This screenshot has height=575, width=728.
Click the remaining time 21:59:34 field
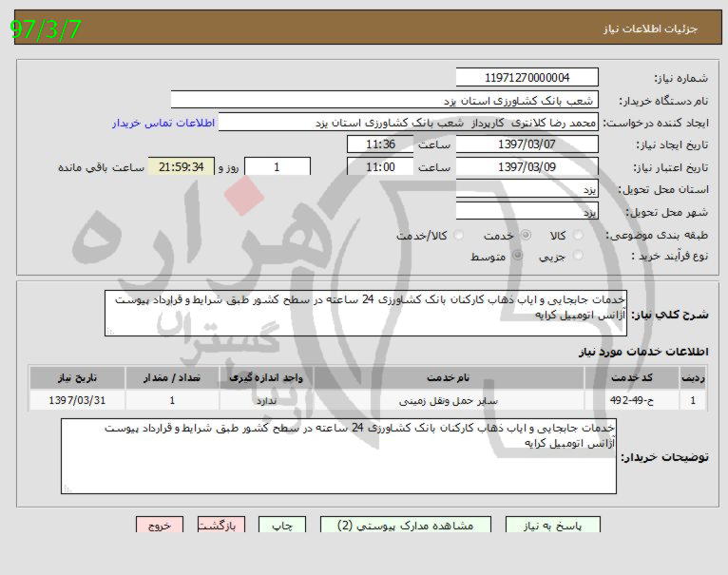tap(182, 166)
